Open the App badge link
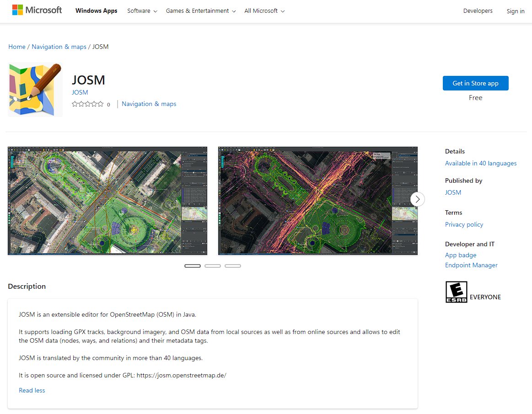Image resolution: width=532 pixels, height=414 pixels. point(460,255)
